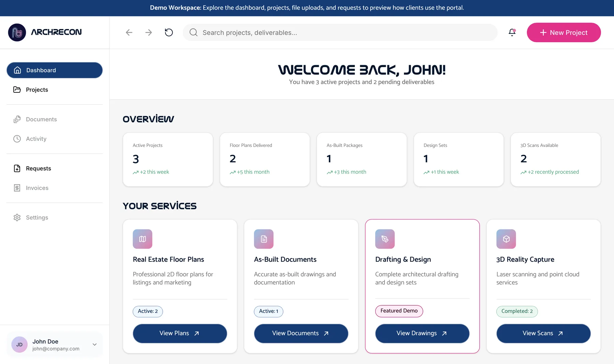The image size is (614, 364).
Task: Open the Requests sidebar item
Action: click(x=55, y=168)
